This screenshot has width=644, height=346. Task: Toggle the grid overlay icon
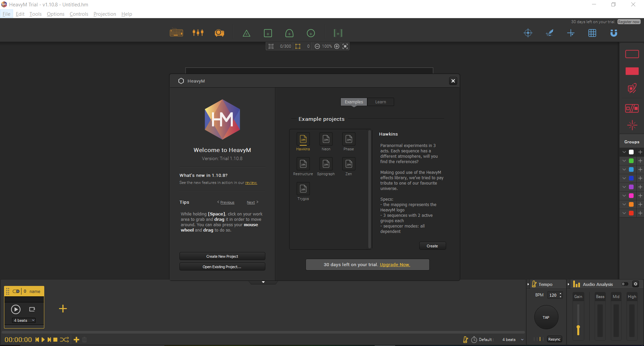[x=592, y=33]
